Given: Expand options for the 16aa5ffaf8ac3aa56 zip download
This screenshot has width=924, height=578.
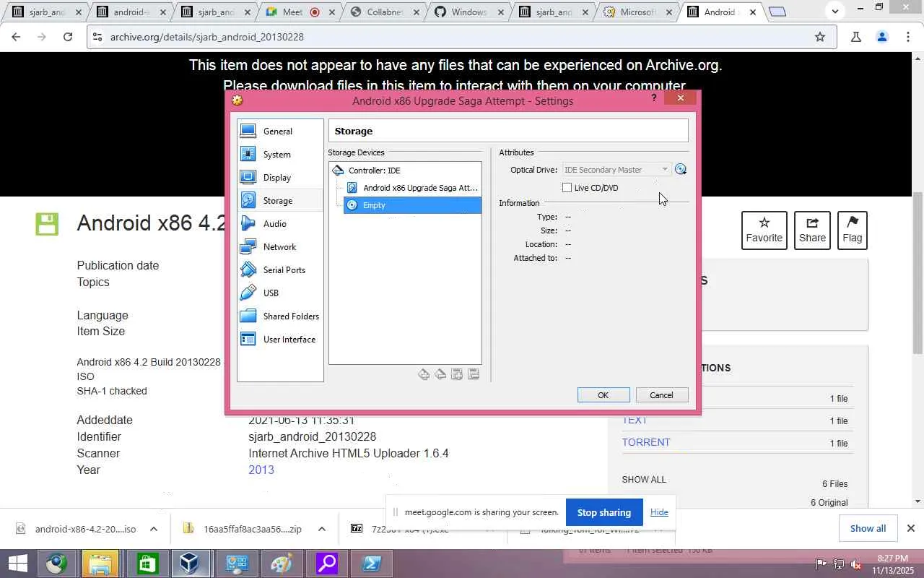Looking at the screenshot, I should (x=322, y=529).
